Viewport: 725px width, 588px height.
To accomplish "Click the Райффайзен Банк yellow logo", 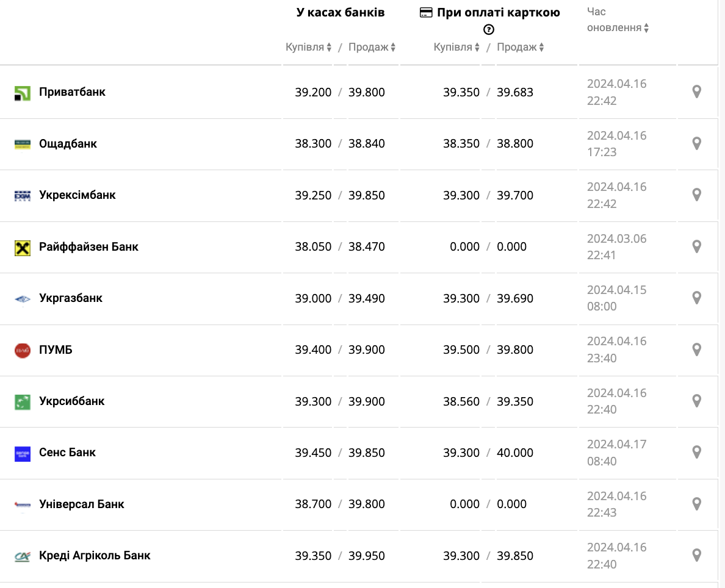I will 23,248.
